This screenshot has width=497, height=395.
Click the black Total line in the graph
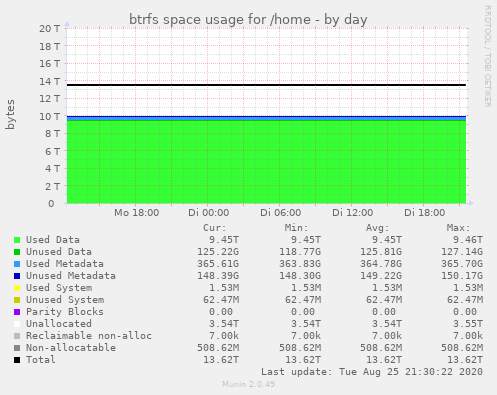click(x=266, y=85)
